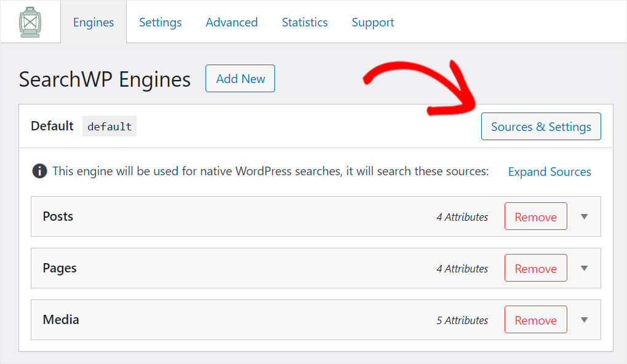Click the Add New engine button
The height and width of the screenshot is (364, 627).
(x=241, y=78)
